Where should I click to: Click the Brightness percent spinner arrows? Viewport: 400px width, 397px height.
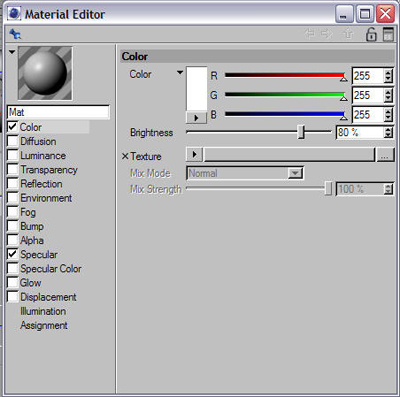pyautogui.click(x=388, y=132)
